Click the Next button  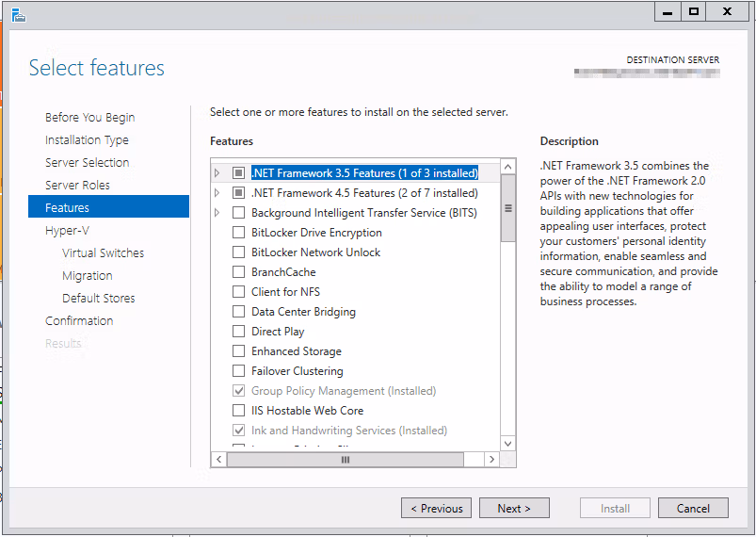(x=514, y=508)
